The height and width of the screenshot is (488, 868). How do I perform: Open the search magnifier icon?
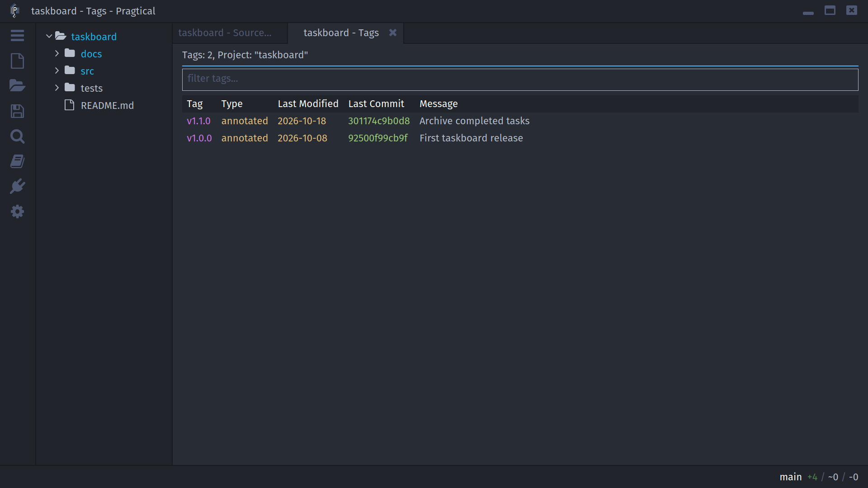point(17,136)
